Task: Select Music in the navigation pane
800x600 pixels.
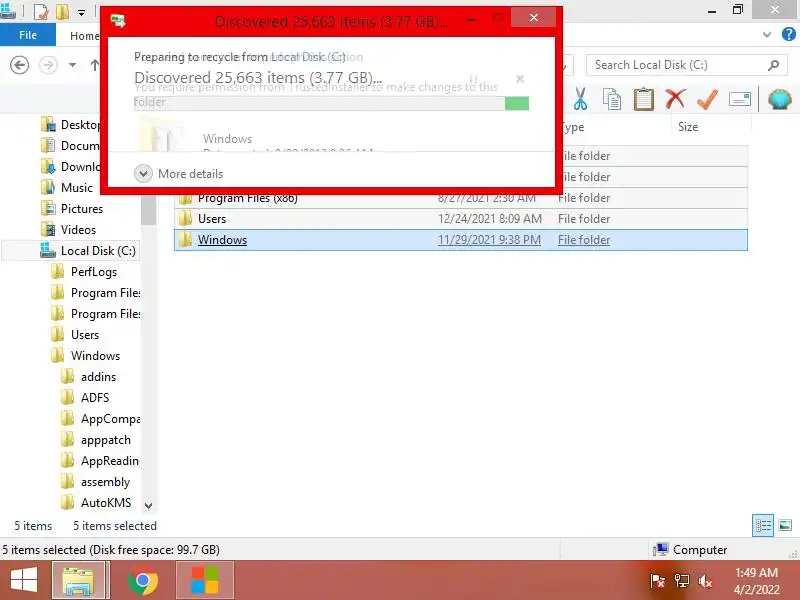Action: (x=67, y=187)
